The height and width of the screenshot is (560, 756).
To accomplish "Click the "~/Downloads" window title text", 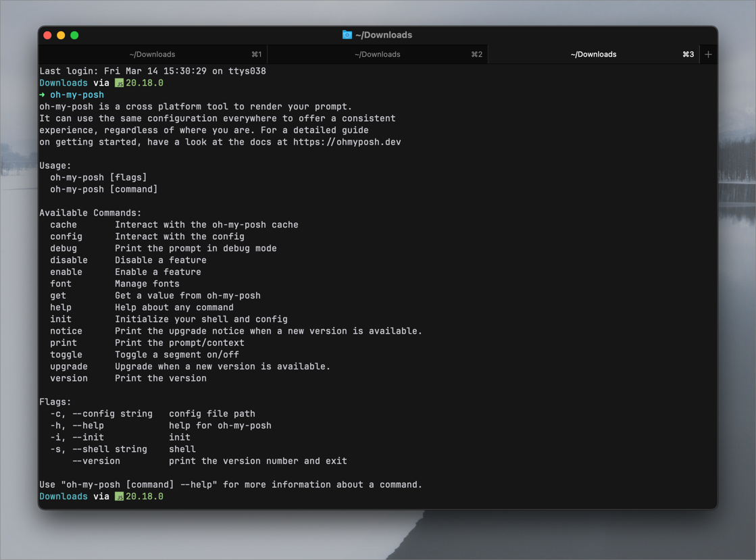I will (x=384, y=34).
